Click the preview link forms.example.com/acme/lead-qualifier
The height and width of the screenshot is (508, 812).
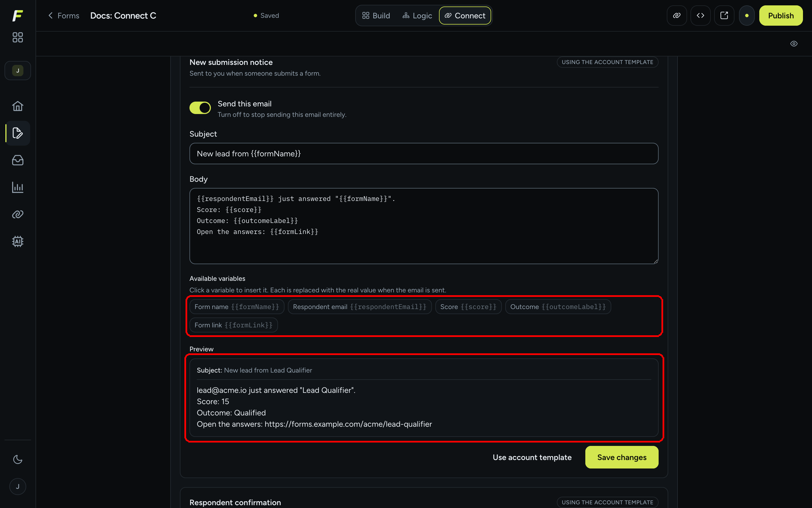click(348, 424)
